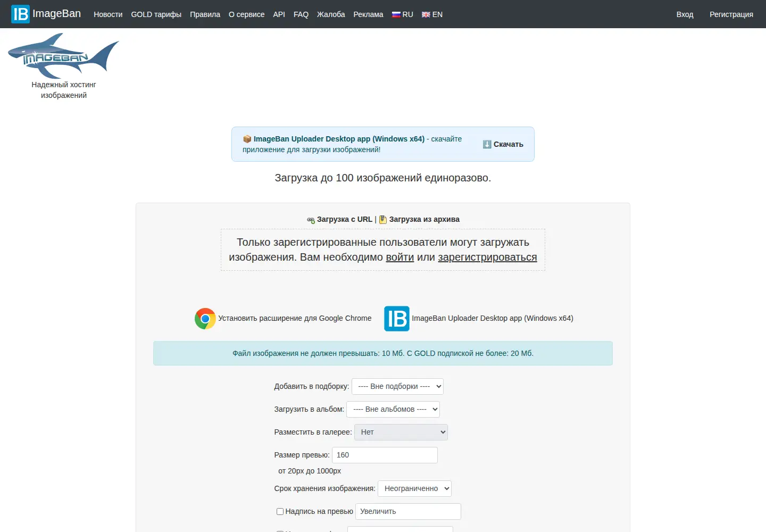Screen dimensions: 766x532
Task: Open the API menu item
Action: click(x=279, y=14)
